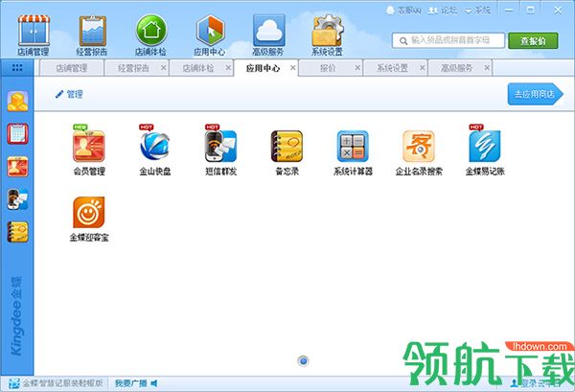Viewport: 575px width, 392px height.
Task: Launch the 会员管理 app
Action: click(89, 150)
